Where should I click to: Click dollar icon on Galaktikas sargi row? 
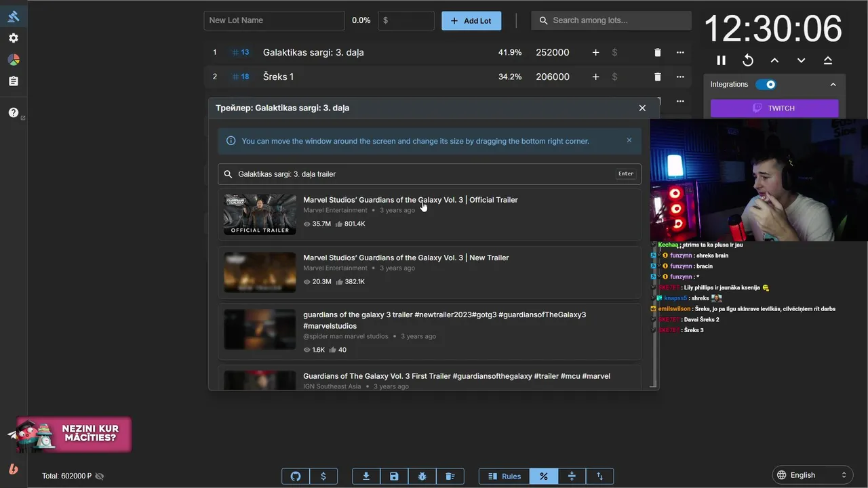click(x=614, y=52)
